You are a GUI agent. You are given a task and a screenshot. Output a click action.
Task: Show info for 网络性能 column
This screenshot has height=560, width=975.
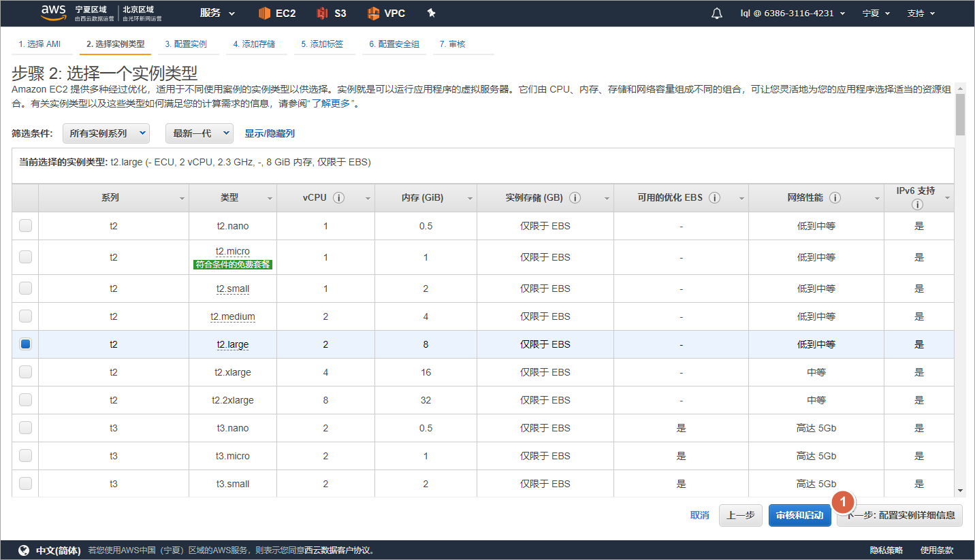(835, 198)
